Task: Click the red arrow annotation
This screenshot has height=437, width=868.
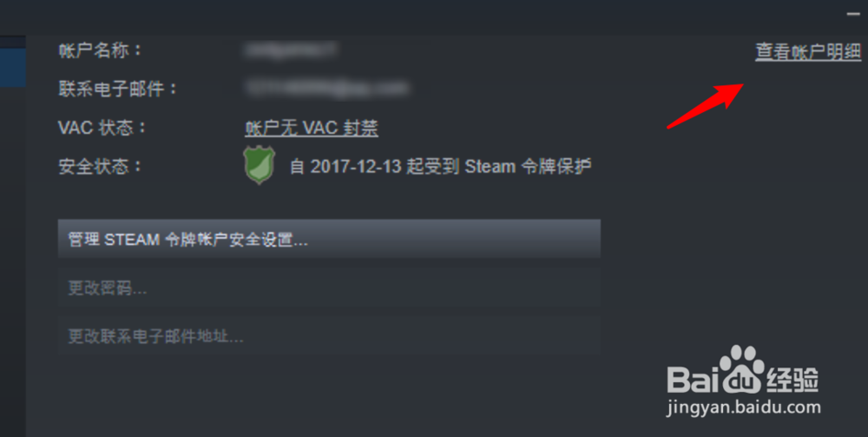Action: [705, 105]
